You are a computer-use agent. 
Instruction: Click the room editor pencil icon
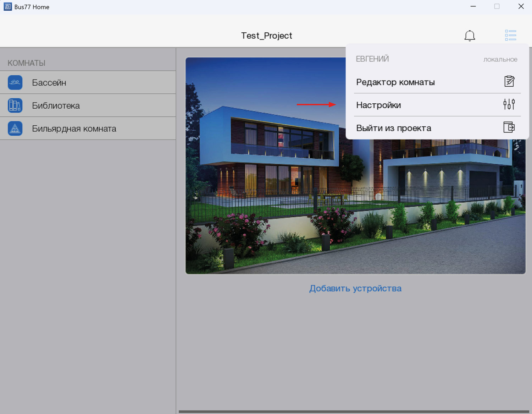(x=509, y=81)
